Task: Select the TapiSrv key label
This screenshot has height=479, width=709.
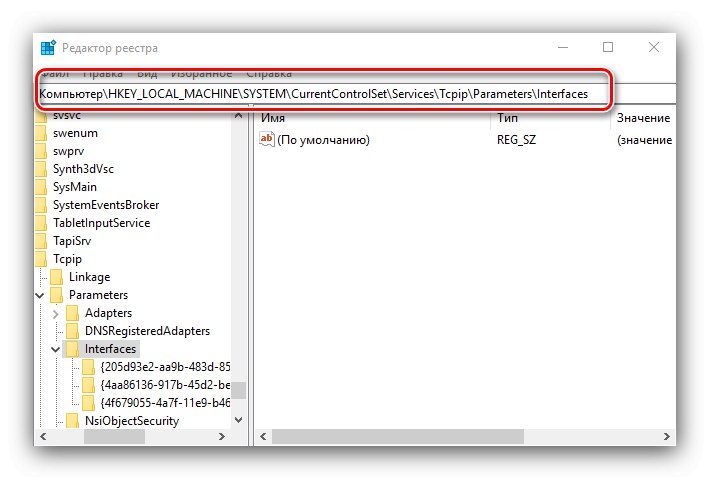Action: point(72,241)
